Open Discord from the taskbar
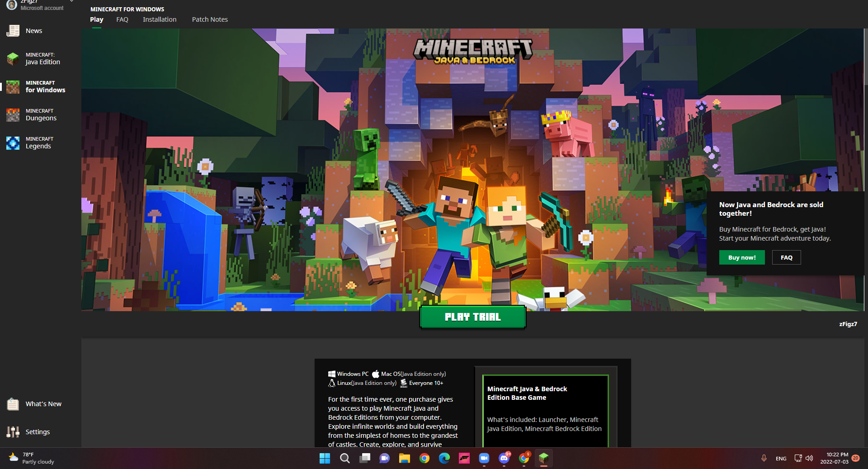868x469 pixels. [504, 458]
